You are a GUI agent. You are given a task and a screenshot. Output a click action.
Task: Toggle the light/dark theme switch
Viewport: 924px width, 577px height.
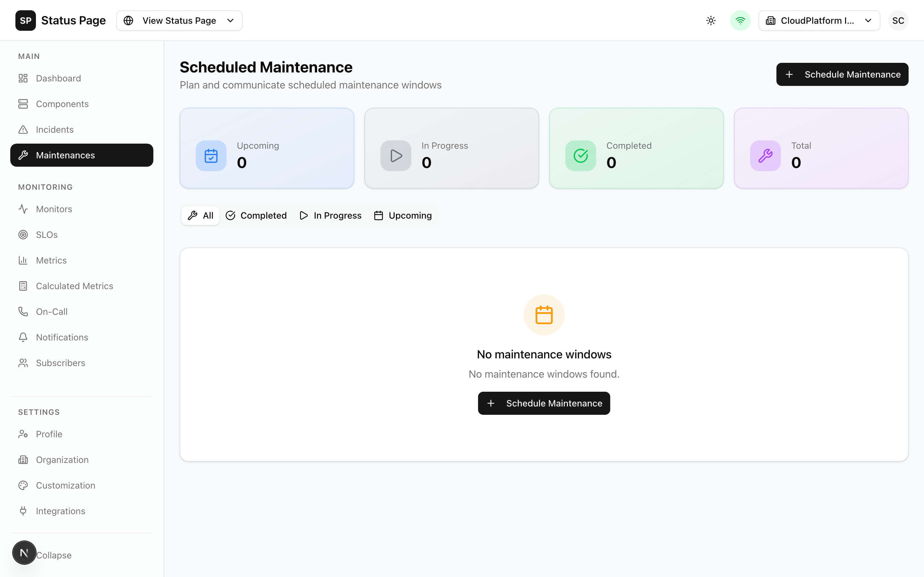(710, 20)
